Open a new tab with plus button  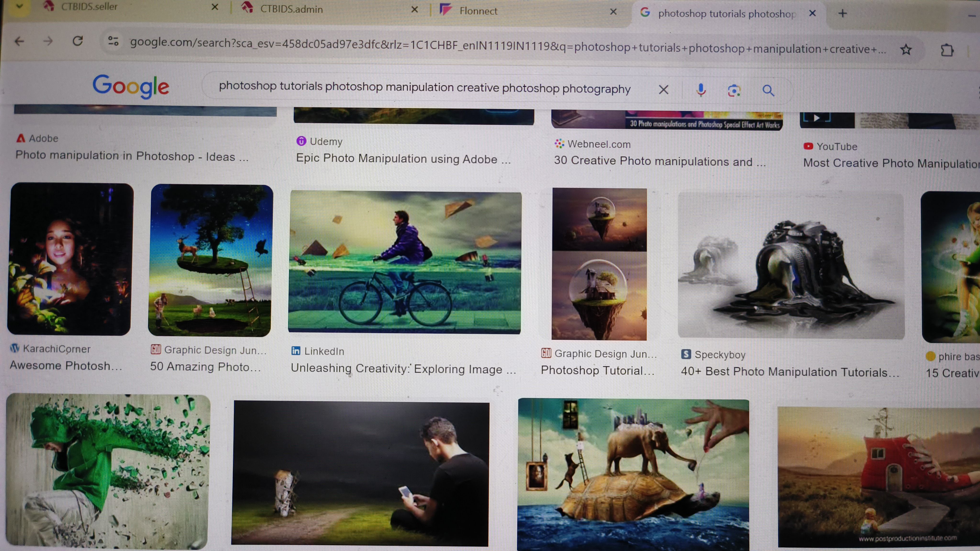point(842,14)
